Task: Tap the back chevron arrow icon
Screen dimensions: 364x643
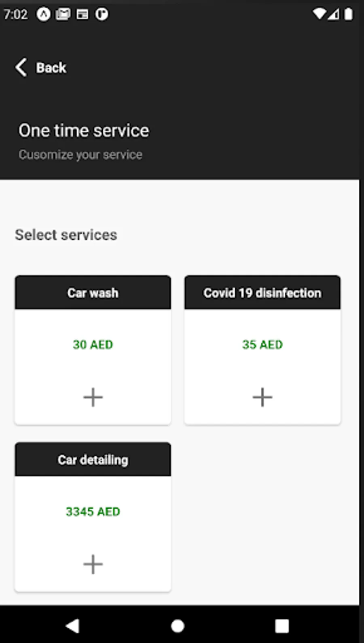Action: pos(21,67)
